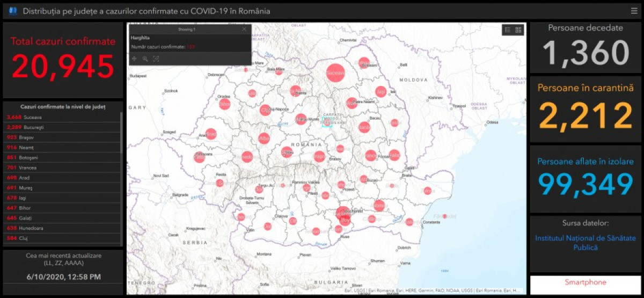This screenshot has width=644, height=298.
Task: Select Vrancea entry with 701 cases
Action: pos(63,168)
